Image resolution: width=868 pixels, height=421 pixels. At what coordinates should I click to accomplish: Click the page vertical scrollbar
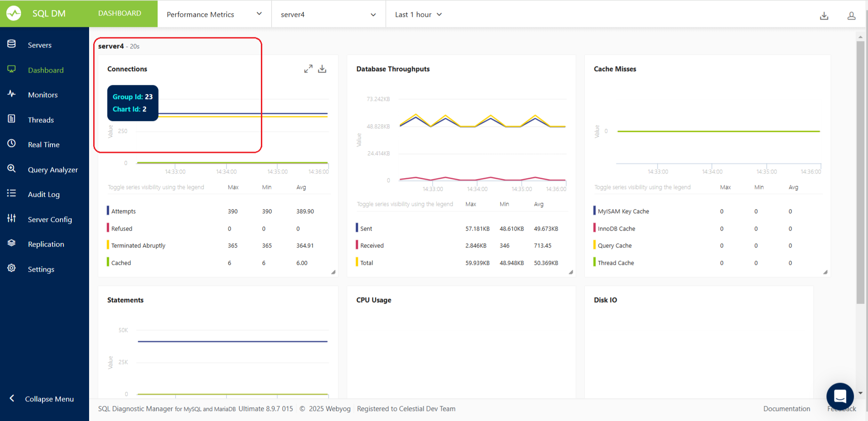(x=861, y=173)
